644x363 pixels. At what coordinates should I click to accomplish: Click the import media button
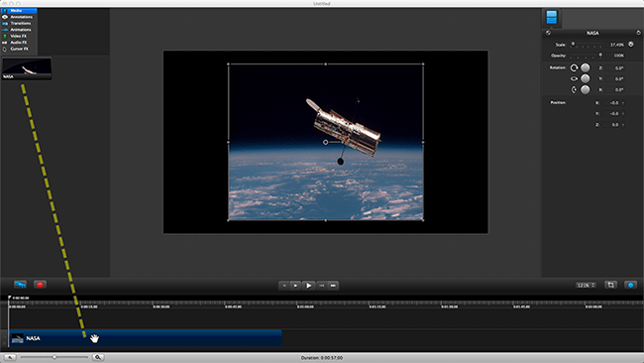tap(20, 285)
